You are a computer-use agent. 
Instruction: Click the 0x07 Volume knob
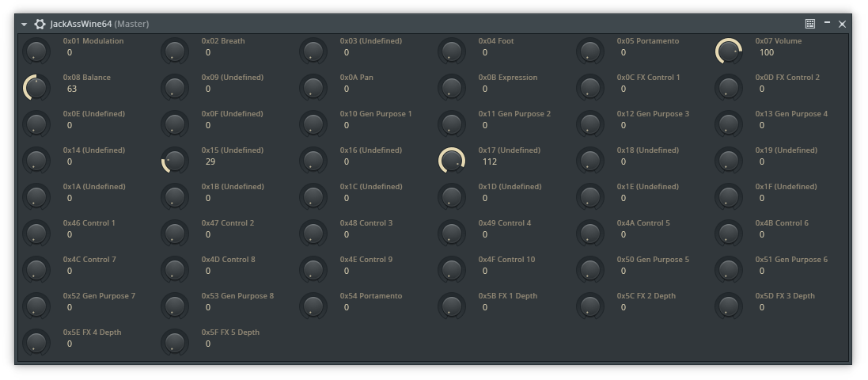click(x=729, y=51)
